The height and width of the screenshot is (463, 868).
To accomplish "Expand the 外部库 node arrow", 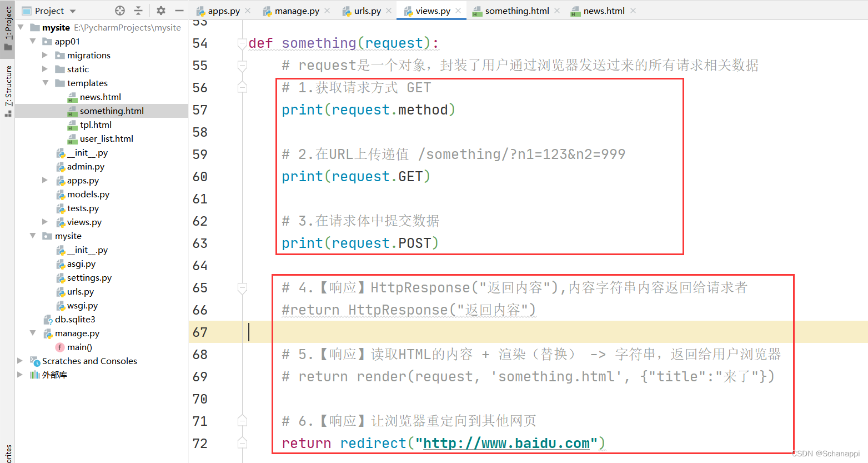I will 21,375.
